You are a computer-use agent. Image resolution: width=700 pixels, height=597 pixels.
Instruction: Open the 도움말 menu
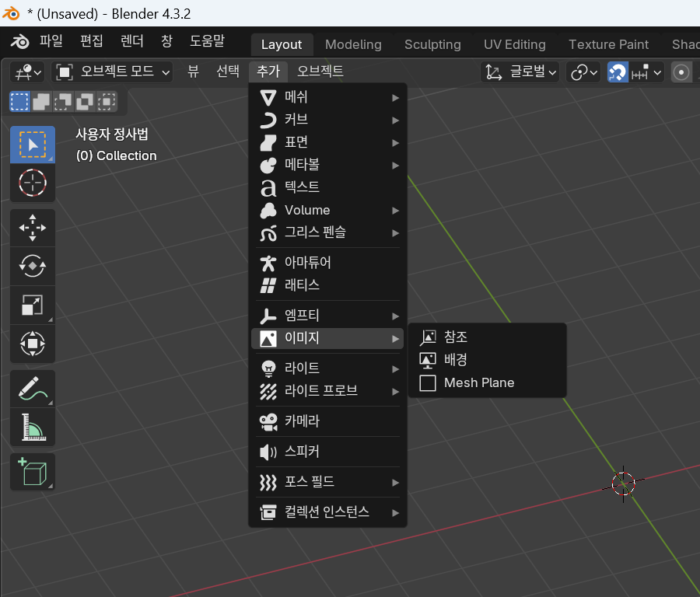pos(207,41)
